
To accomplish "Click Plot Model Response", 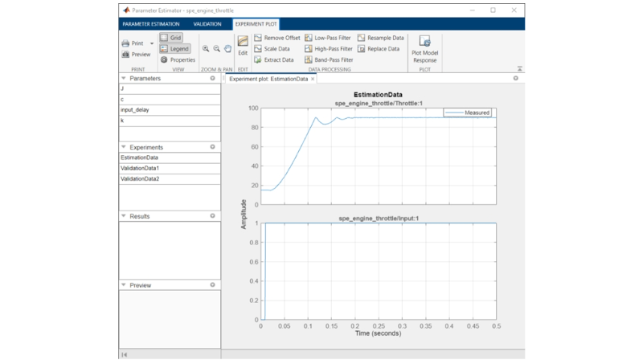I will pos(425,49).
